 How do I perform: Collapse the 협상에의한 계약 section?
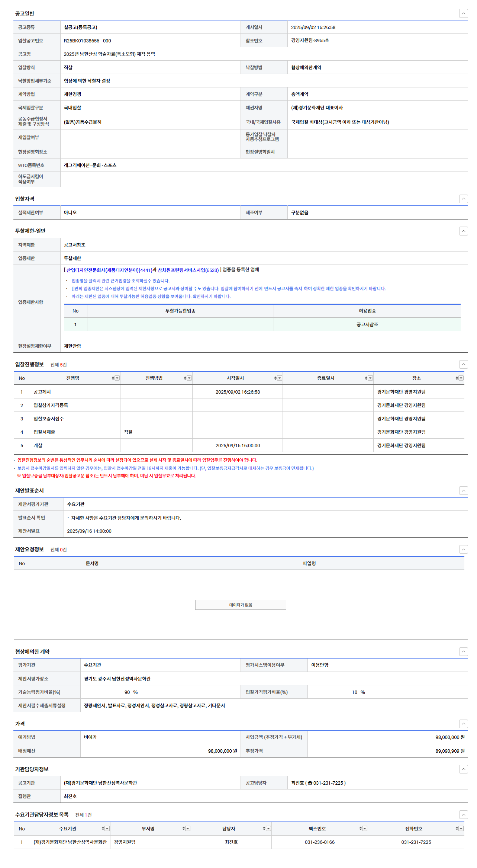click(463, 651)
